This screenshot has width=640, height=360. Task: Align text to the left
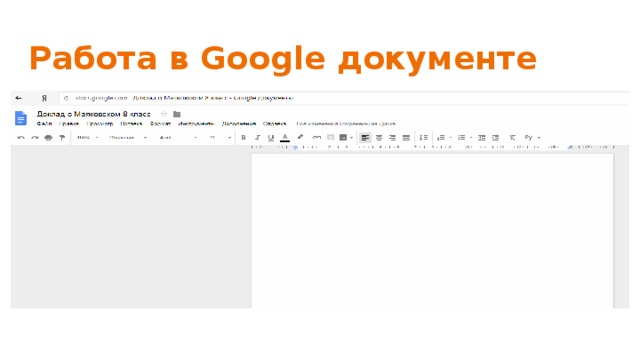click(365, 138)
